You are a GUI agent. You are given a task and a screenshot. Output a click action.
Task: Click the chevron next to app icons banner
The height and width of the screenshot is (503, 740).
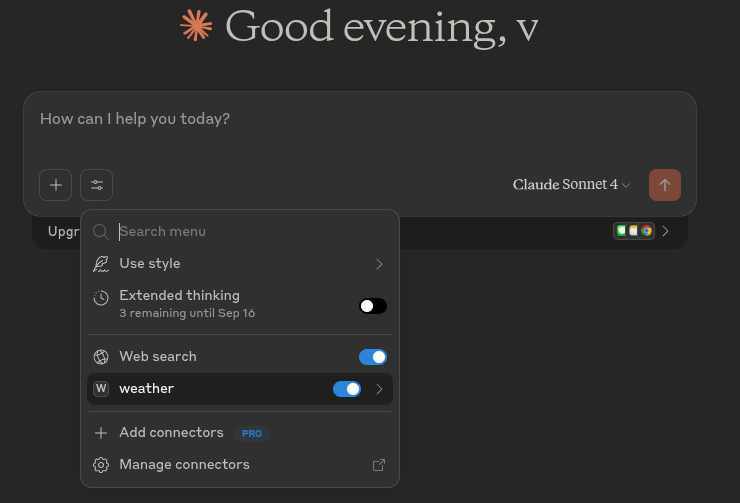[x=665, y=231]
